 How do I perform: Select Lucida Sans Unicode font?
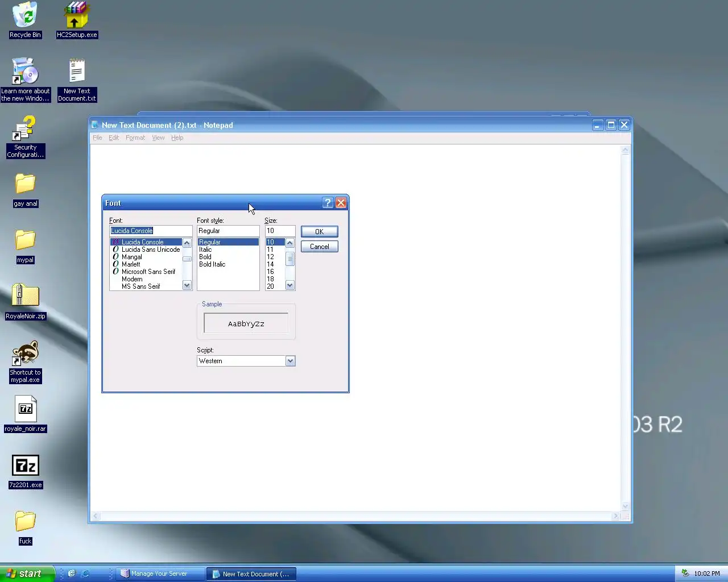click(146, 250)
